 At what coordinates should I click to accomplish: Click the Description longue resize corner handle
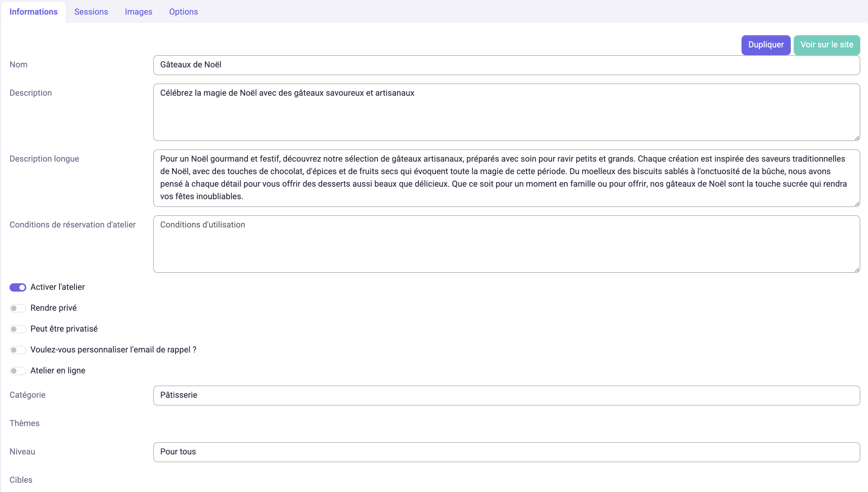coord(857,204)
